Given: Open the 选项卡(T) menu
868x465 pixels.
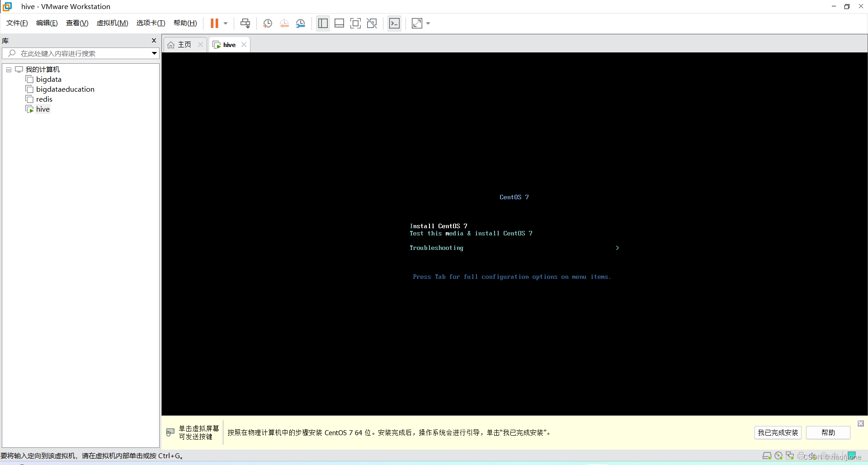Looking at the screenshot, I should coord(151,23).
